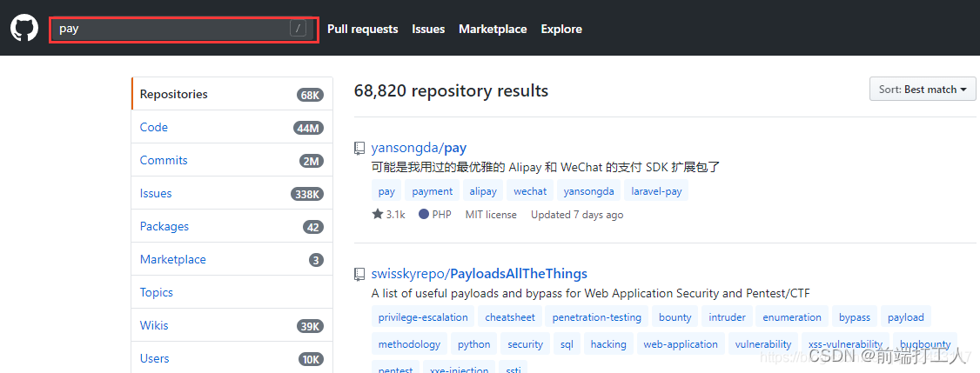Select the Issues filter in sidebar
Image resolution: width=980 pixels, height=373 pixels.
click(x=232, y=194)
